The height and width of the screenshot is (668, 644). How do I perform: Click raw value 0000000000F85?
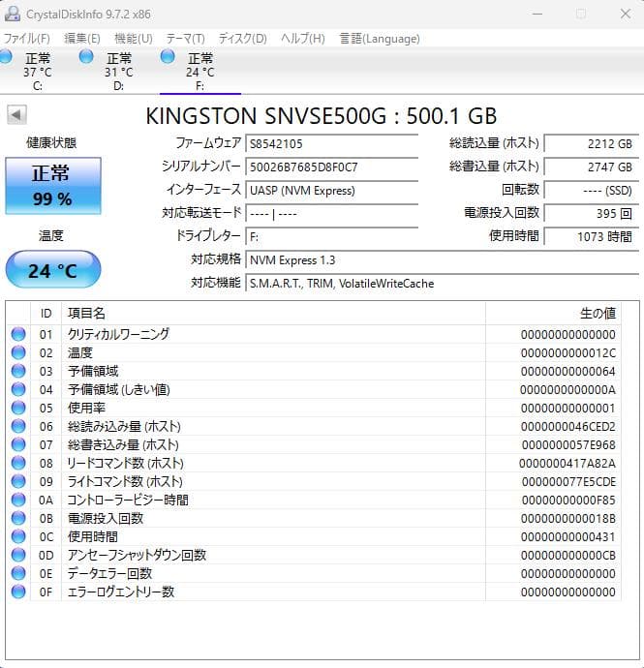point(568,501)
